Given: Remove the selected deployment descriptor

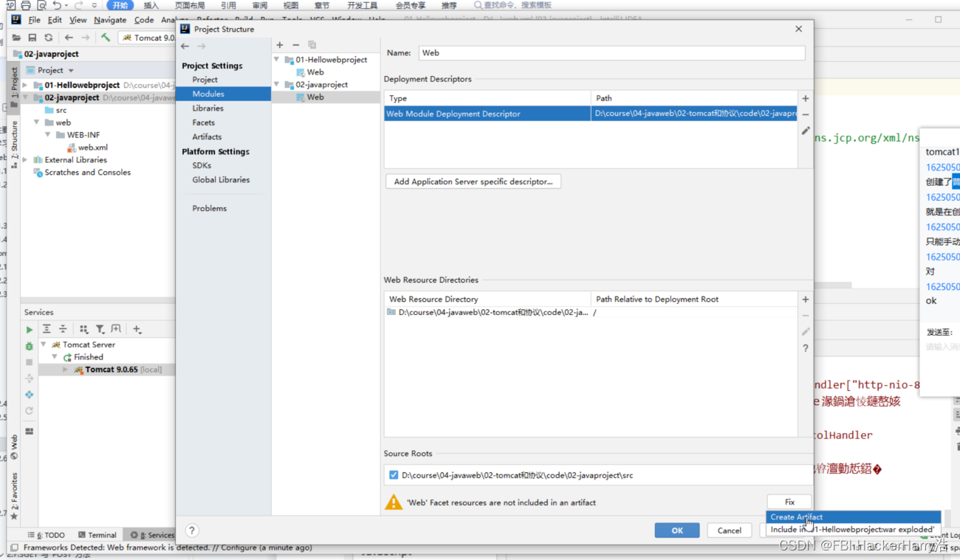Looking at the screenshot, I should click(x=806, y=114).
